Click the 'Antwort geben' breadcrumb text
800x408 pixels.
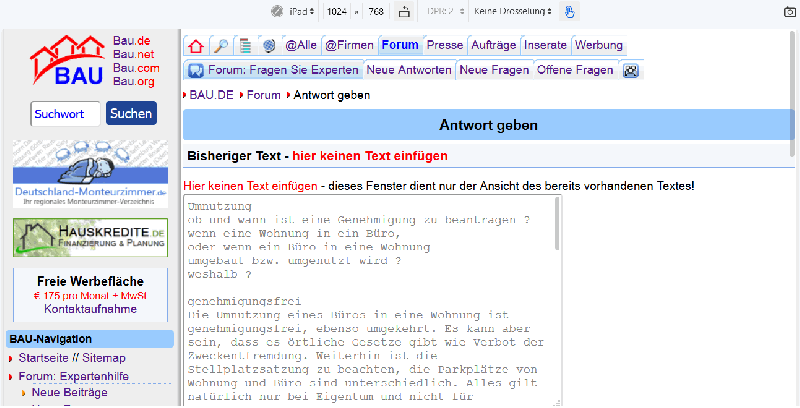pos(332,95)
